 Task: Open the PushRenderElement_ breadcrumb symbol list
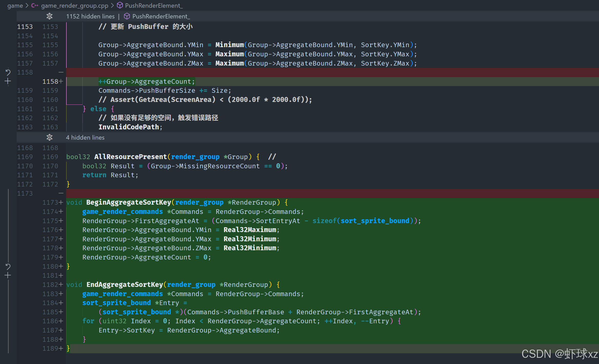pos(154,5)
